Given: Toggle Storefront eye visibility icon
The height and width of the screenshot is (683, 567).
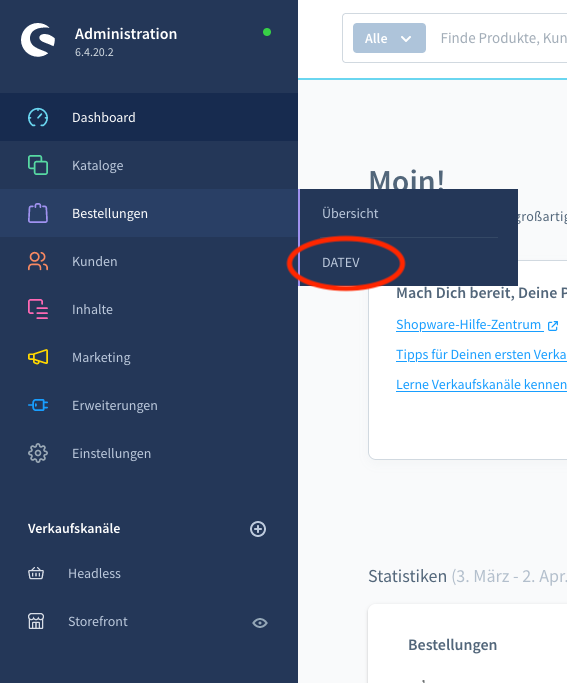Looking at the screenshot, I should click(x=260, y=622).
